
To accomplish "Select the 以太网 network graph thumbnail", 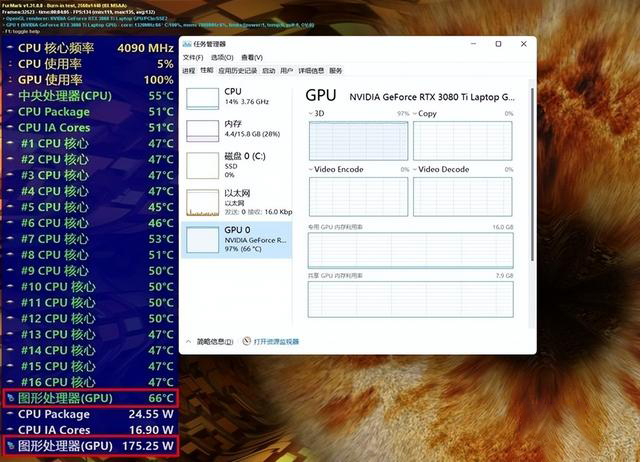I will click(x=207, y=200).
